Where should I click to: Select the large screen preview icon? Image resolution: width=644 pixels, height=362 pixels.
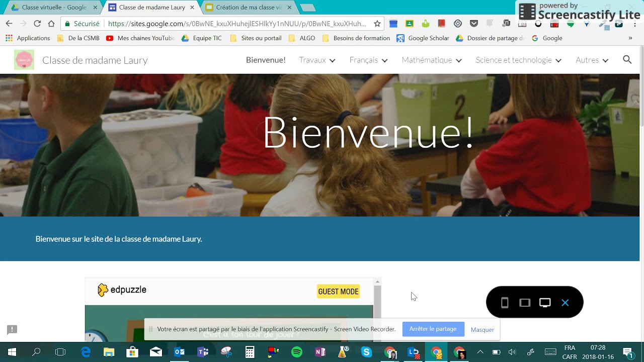pos(545,303)
